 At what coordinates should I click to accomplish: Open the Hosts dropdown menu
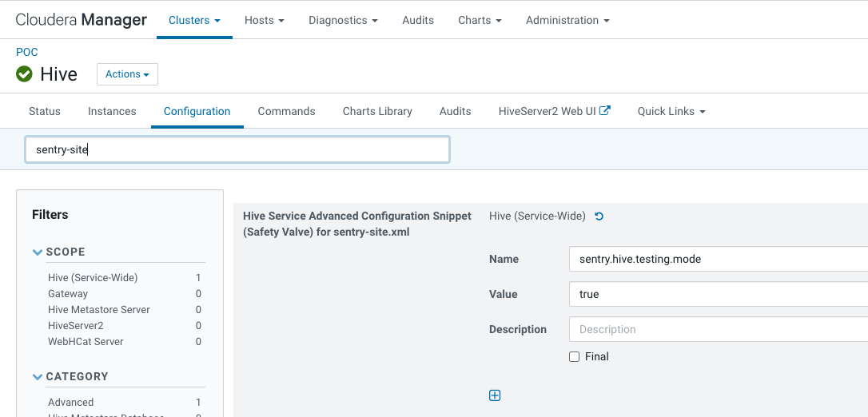pos(265,20)
